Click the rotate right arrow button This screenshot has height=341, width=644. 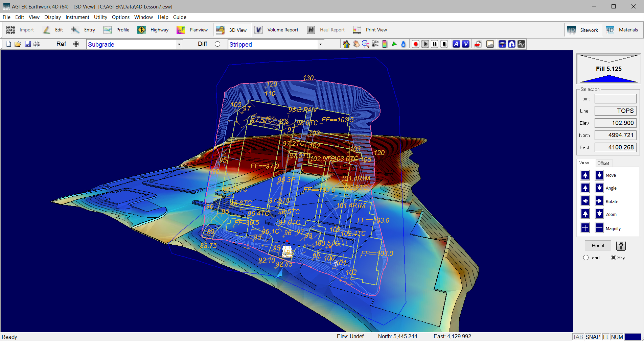599,201
